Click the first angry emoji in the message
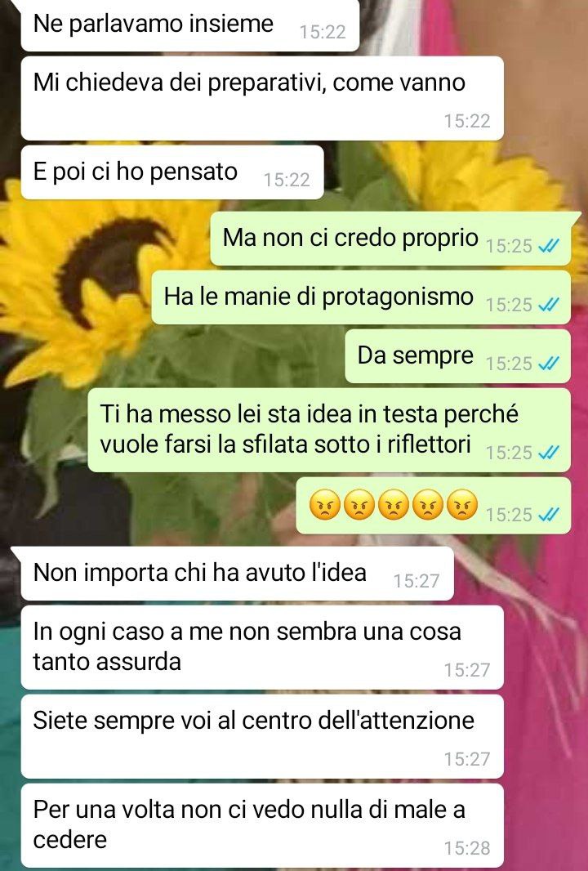 pos(324,505)
